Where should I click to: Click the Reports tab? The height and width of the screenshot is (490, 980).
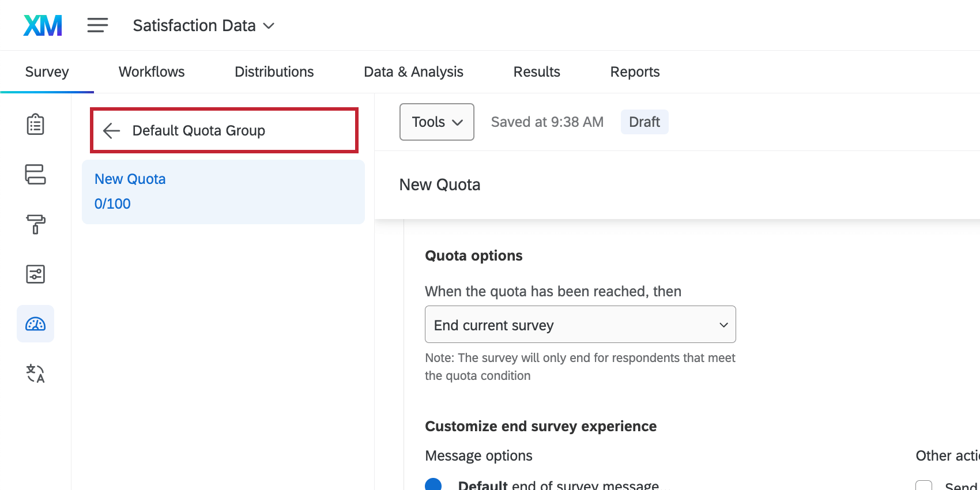pos(635,71)
